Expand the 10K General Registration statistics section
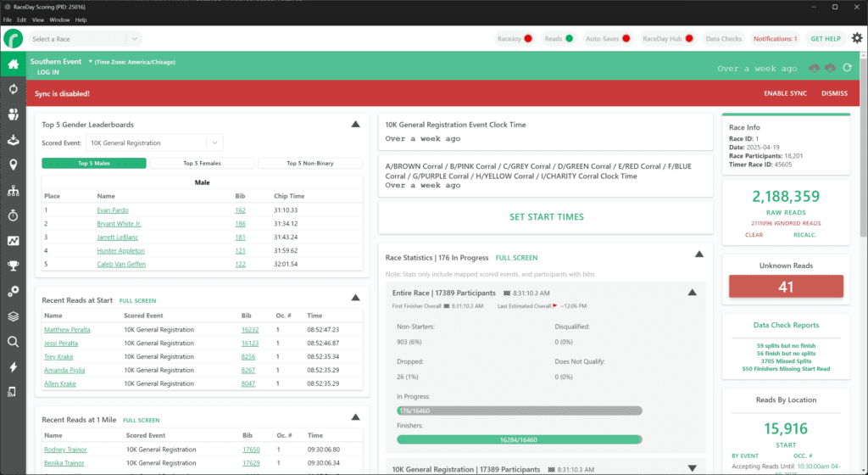The height and width of the screenshot is (475, 868). pos(692,468)
